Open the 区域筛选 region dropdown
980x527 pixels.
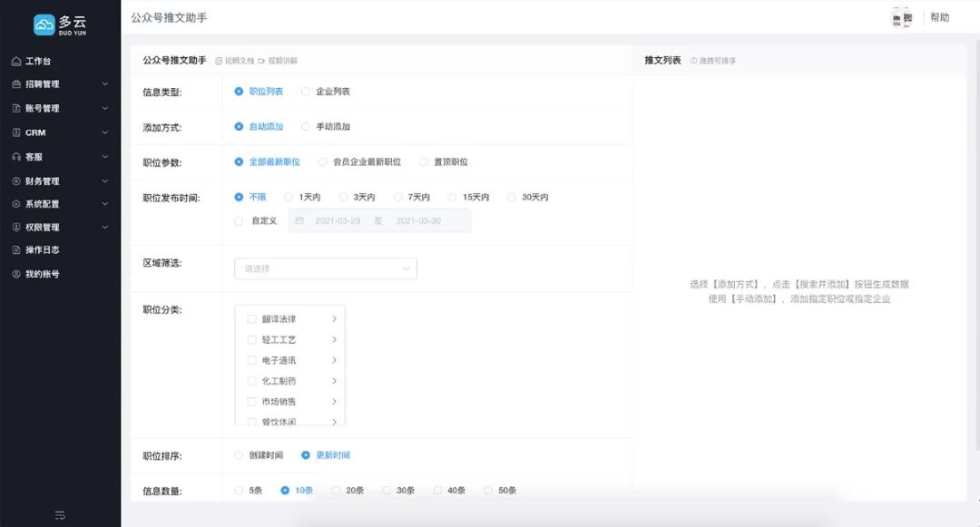325,268
